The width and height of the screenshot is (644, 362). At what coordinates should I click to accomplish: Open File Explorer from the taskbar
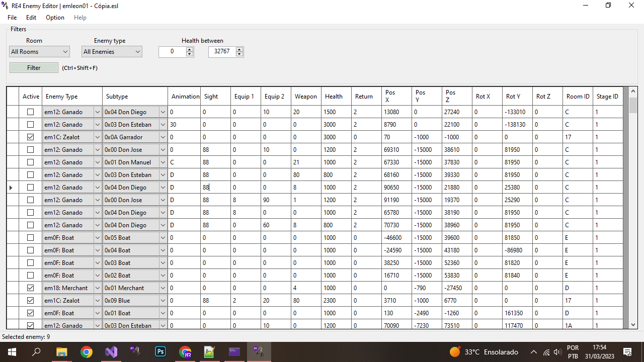[x=61, y=352]
